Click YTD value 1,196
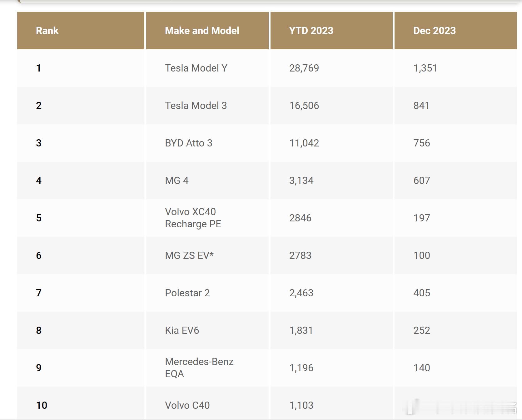Screen dimensions: 522x420 pos(301,368)
